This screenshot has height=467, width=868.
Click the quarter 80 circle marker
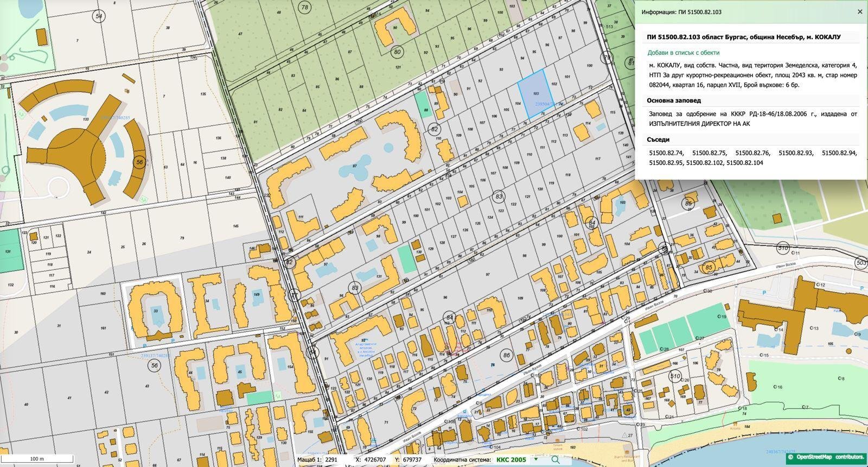pyautogui.click(x=398, y=52)
